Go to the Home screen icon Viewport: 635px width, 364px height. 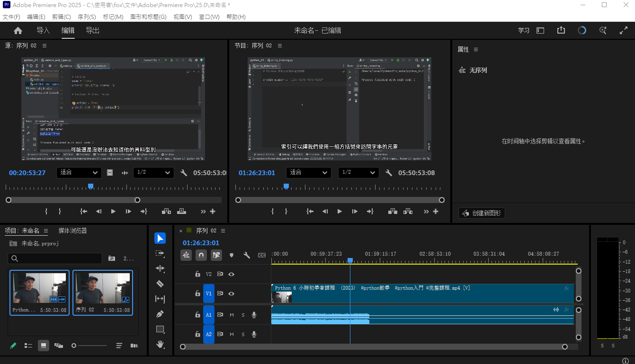[18, 30]
